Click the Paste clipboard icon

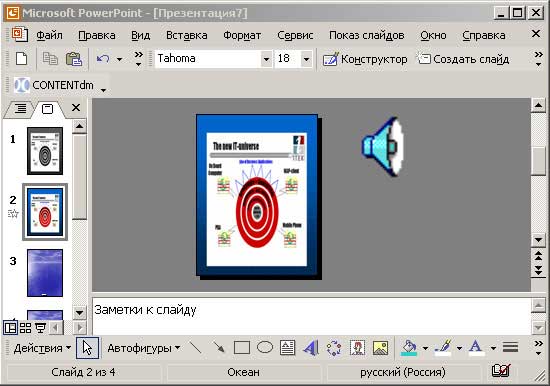(74, 59)
